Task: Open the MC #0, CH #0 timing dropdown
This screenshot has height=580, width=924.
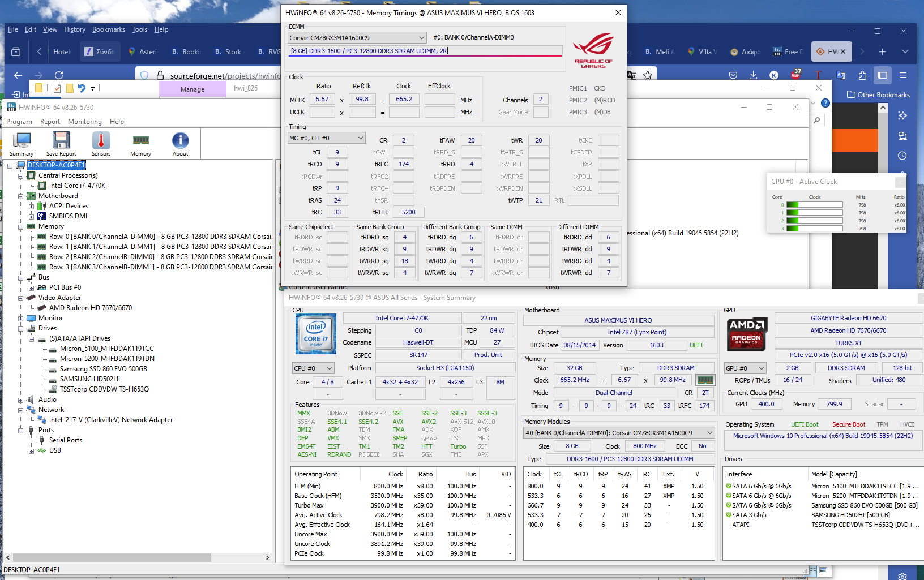Action: (326, 138)
